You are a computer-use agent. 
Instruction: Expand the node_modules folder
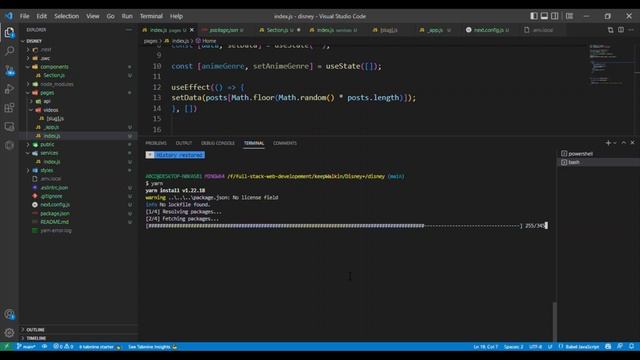click(57, 84)
